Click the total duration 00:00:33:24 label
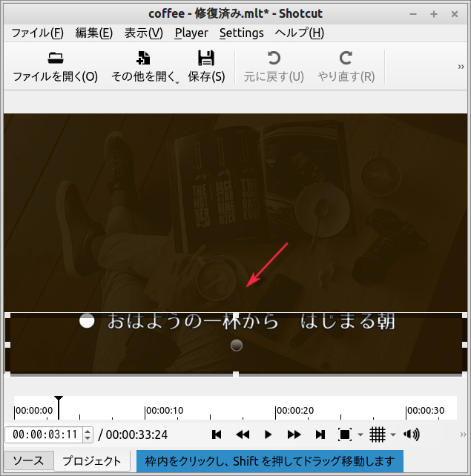 tap(136, 434)
